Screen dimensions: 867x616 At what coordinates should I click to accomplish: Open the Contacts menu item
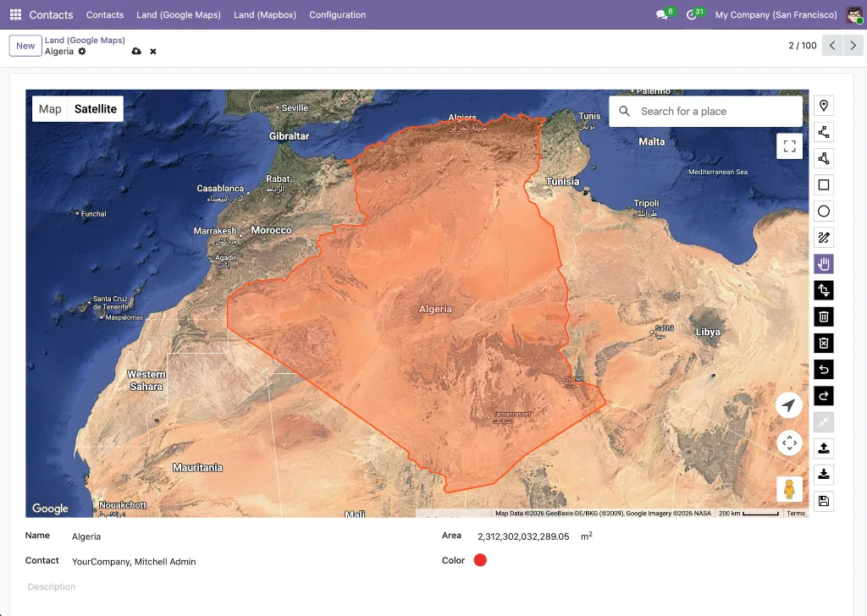pyautogui.click(x=105, y=15)
